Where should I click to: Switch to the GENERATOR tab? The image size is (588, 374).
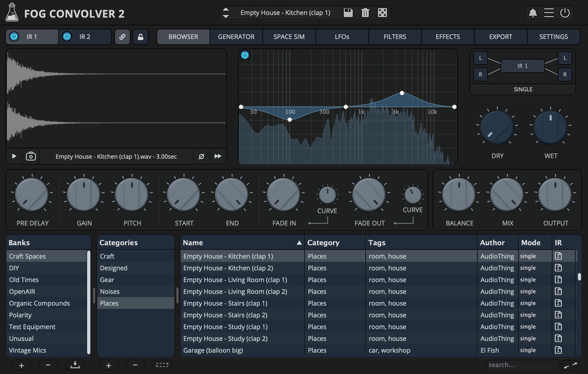pos(236,37)
